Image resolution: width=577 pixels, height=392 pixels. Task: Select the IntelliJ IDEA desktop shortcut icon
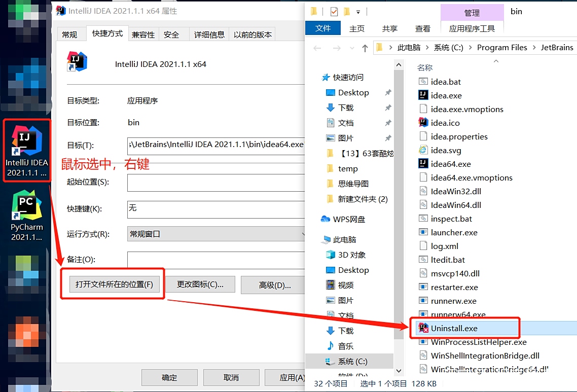point(26,140)
